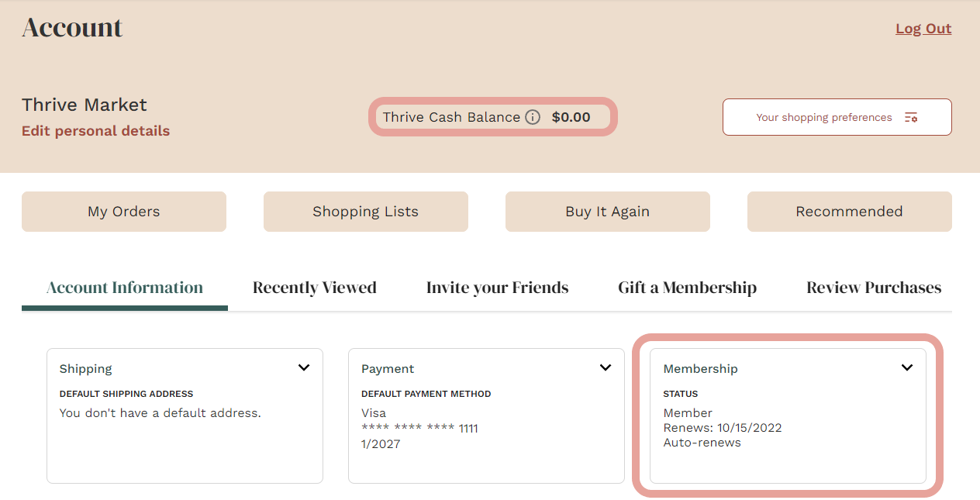980x500 pixels.
Task: Click the Thrive Cash Balance info icon
Action: (x=533, y=117)
